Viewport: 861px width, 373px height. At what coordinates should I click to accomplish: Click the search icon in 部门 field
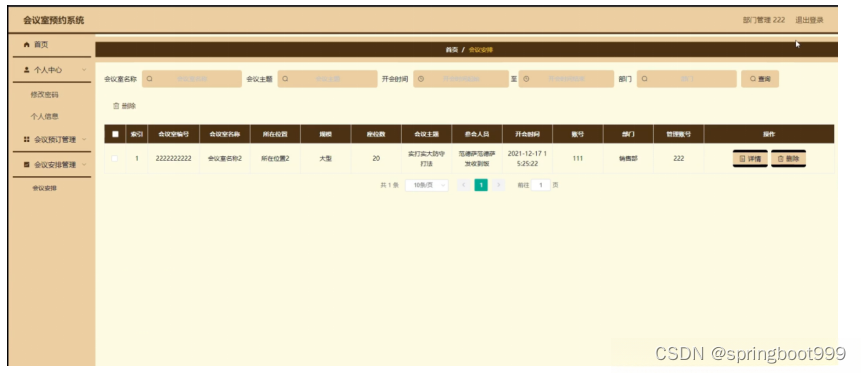tap(645, 79)
